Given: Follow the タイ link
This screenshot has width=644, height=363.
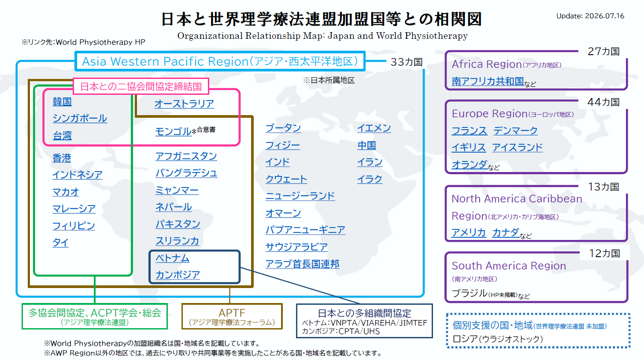Looking at the screenshot, I should pos(60,243).
